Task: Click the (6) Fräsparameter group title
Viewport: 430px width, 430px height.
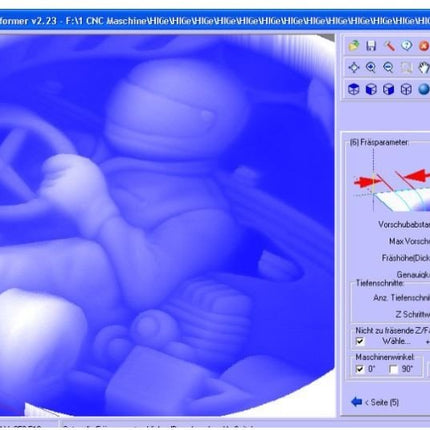Action: [x=379, y=142]
